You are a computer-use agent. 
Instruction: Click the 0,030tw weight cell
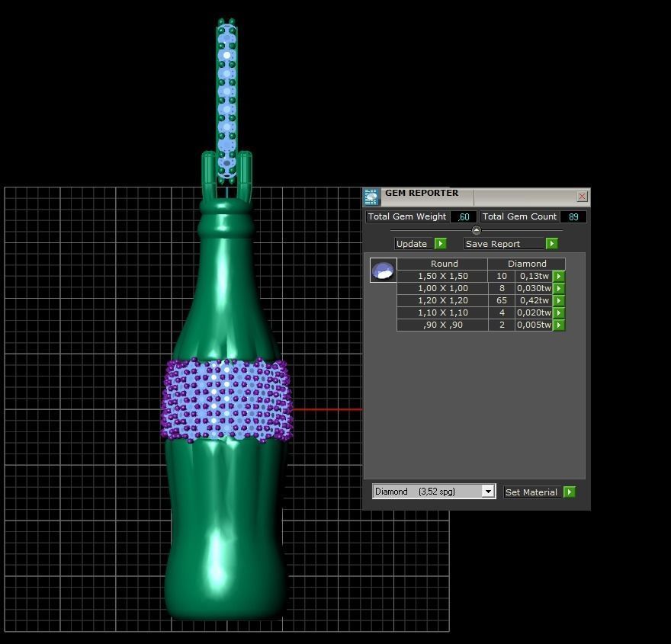534,288
